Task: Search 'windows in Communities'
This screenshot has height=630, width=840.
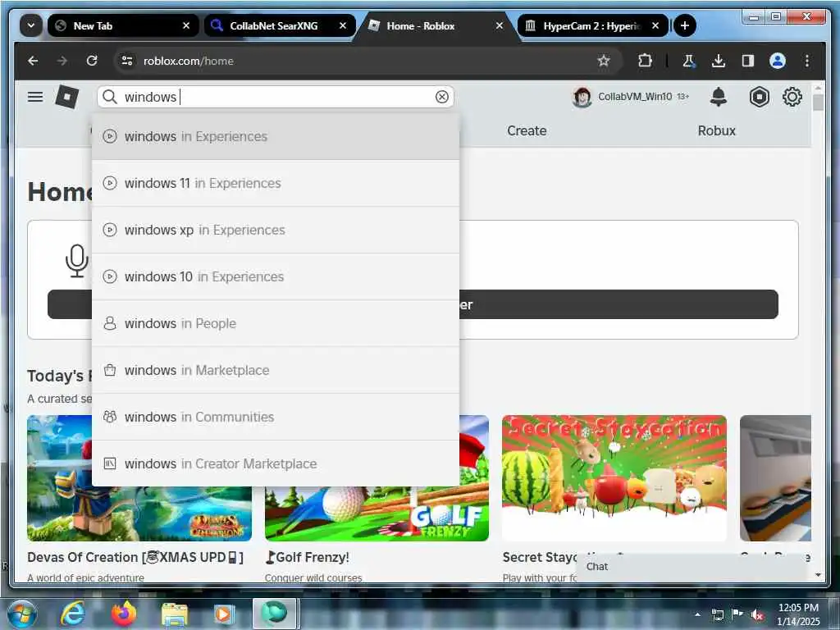Action: [276, 417]
